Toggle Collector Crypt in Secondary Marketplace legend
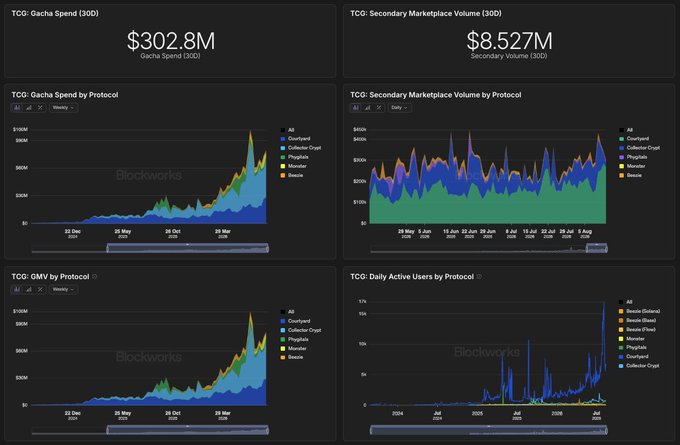Screen dimensions: 680x445 click(640, 148)
